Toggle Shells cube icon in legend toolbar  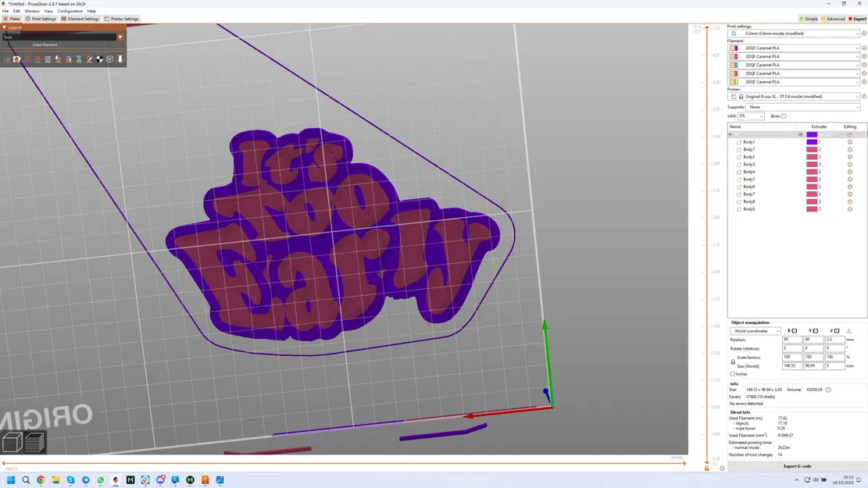point(109,59)
